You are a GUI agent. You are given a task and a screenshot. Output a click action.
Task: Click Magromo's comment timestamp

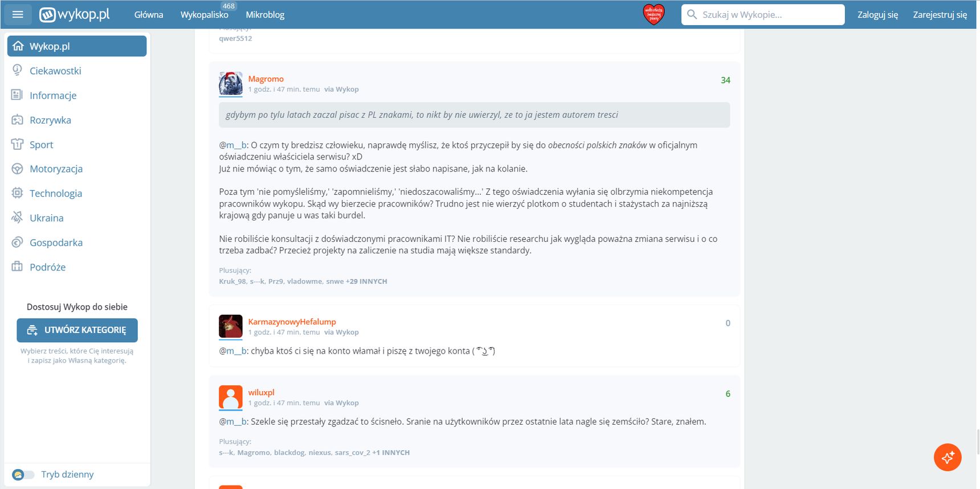click(x=284, y=89)
